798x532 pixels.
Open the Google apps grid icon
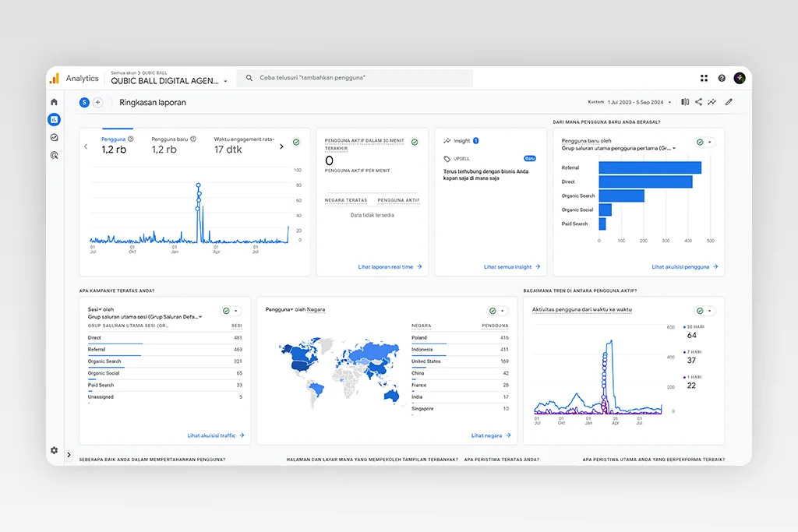pos(704,78)
